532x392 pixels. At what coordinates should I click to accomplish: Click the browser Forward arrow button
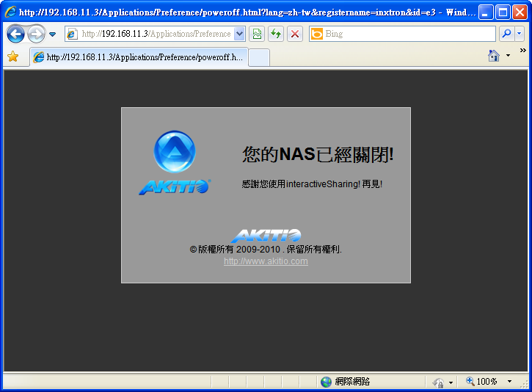click(36, 34)
